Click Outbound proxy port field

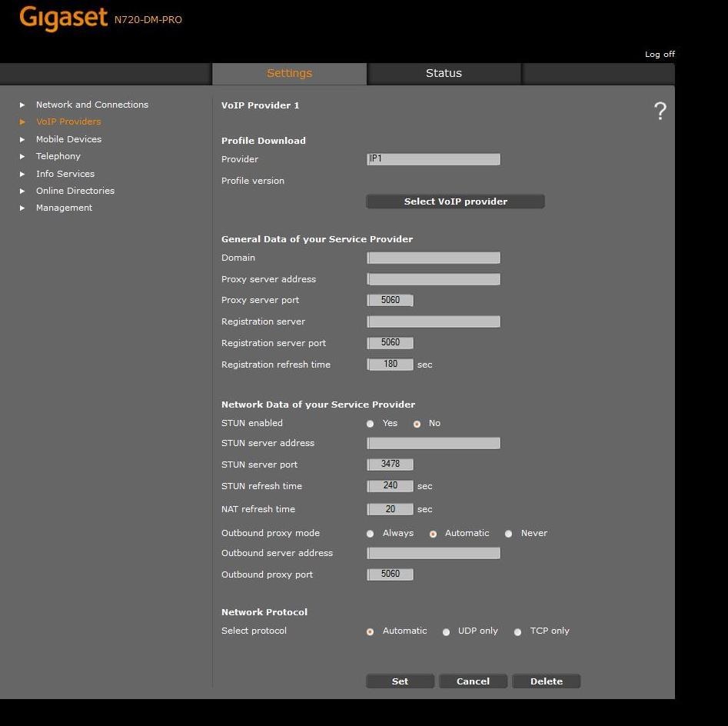tap(390, 574)
